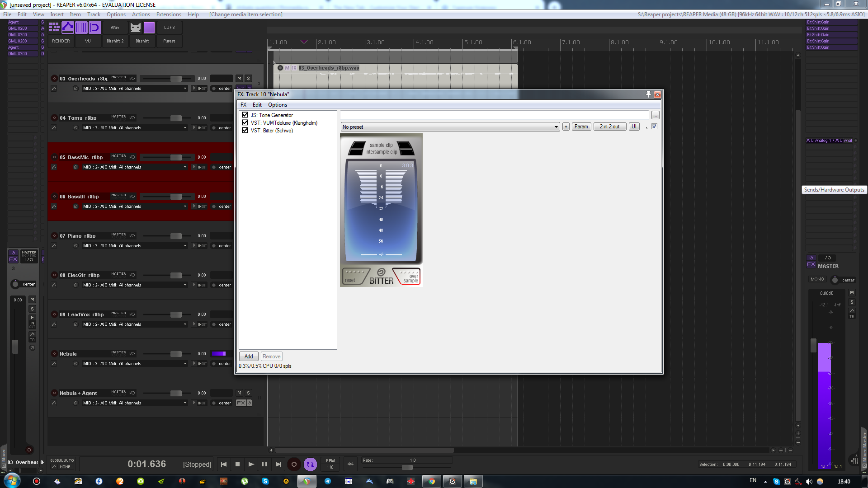Click the Pause transport button

coord(264,464)
